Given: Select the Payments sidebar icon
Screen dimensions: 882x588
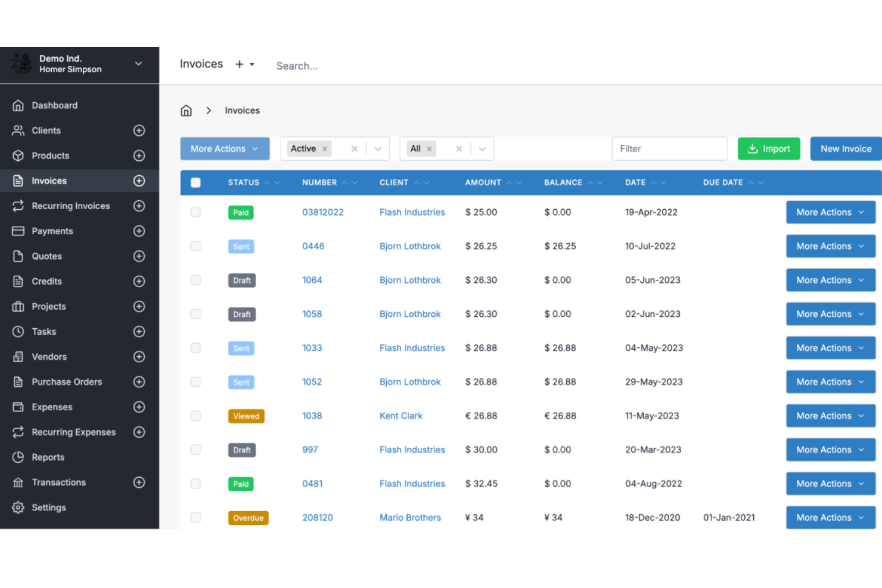Looking at the screenshot, I should coord(18,231).
